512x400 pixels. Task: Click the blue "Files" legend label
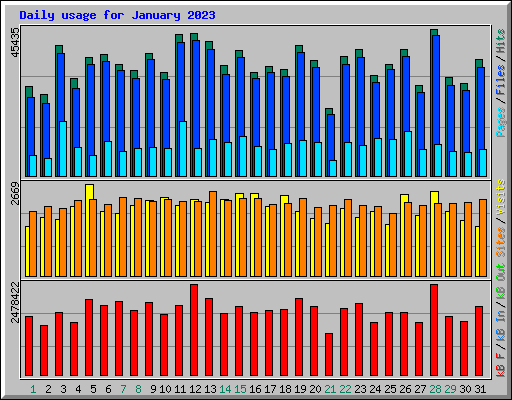click(501, 80)
